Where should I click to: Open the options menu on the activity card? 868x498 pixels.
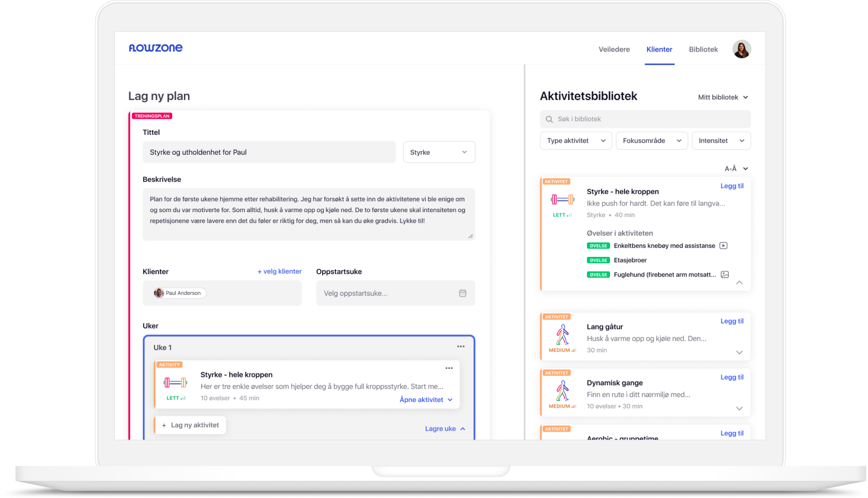click(x=449, y=368)
